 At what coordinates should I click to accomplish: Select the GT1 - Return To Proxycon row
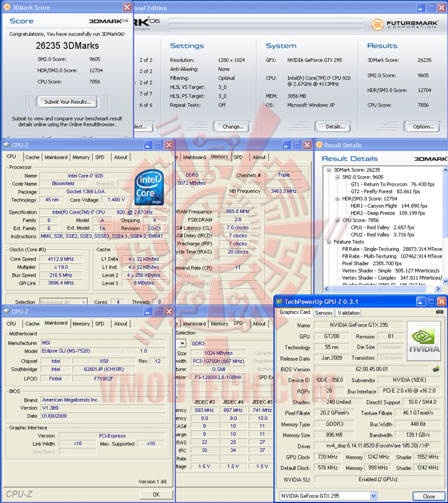[392, 185]
